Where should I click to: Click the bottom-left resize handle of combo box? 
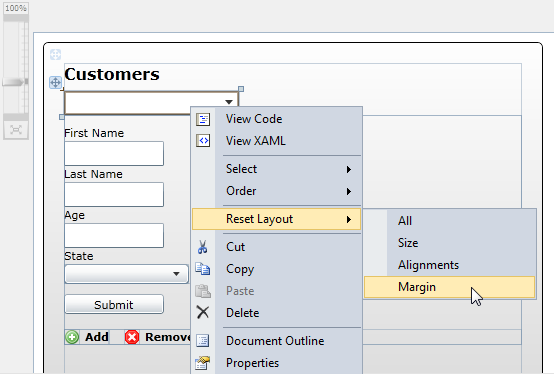[x=62, y=117]
